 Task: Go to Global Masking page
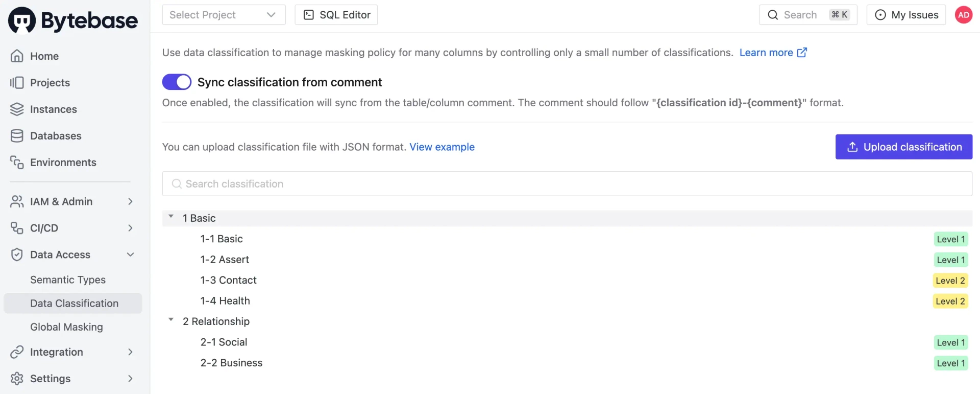click(66, 327)
